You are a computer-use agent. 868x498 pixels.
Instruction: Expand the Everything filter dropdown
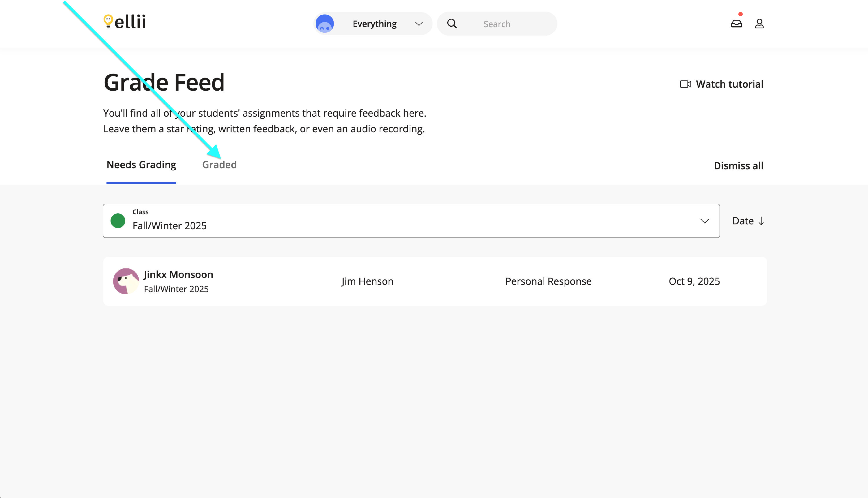coord(419,24)
